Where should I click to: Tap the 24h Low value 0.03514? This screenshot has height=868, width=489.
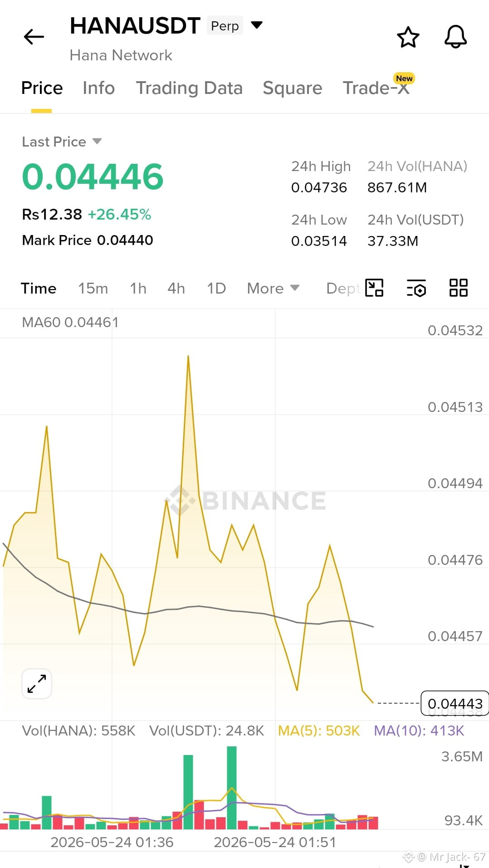point(319,241)
